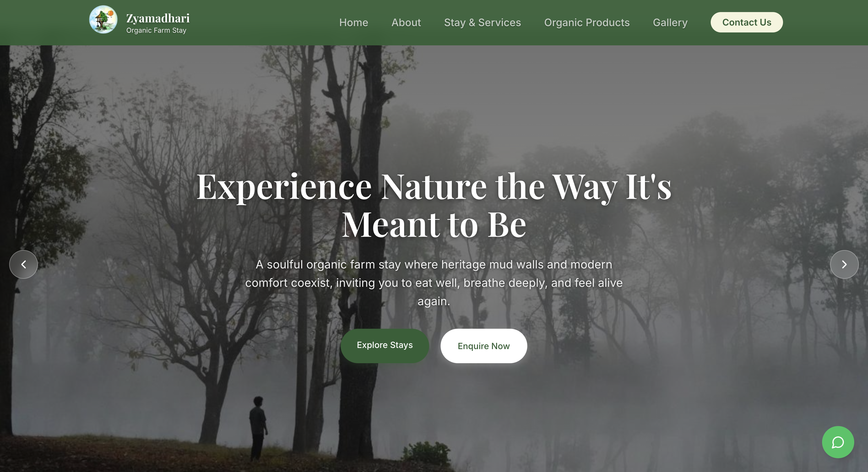The height and width of the screenshot is (472, 868).
Task: Go to the previous hero slide
Action: [x=24, y=264]
